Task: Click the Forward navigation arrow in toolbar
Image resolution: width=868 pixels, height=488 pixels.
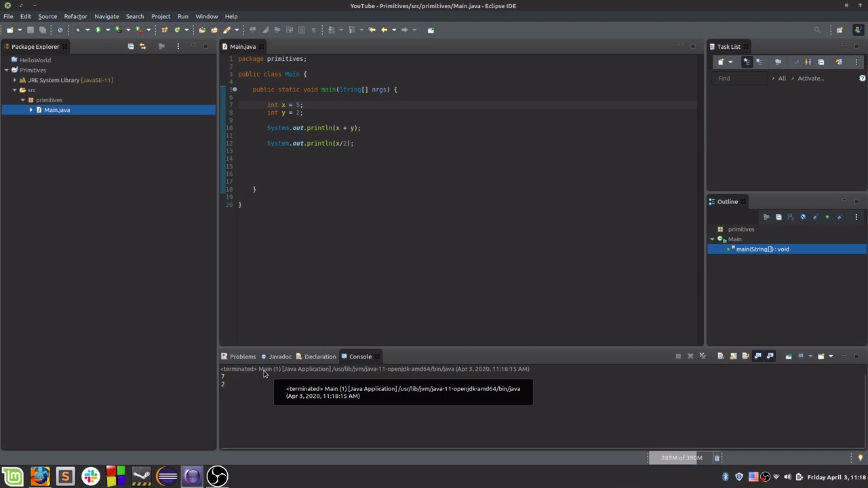Action: 404,30
